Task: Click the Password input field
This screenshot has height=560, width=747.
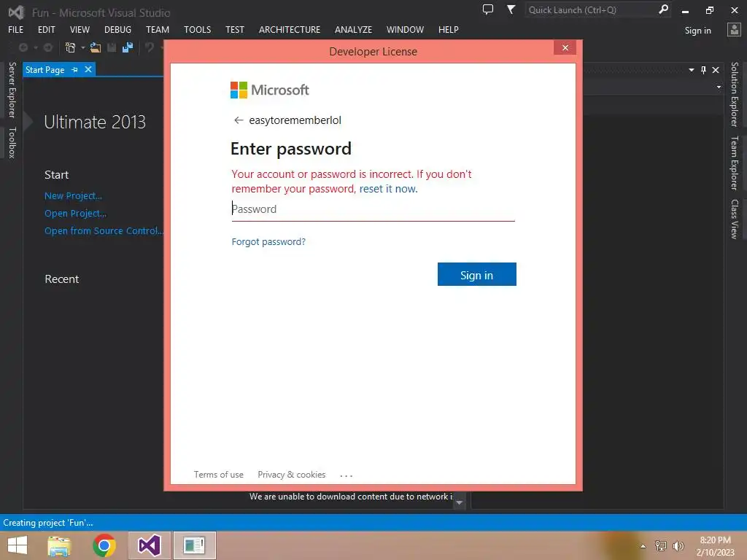Action: click(373, 209)
